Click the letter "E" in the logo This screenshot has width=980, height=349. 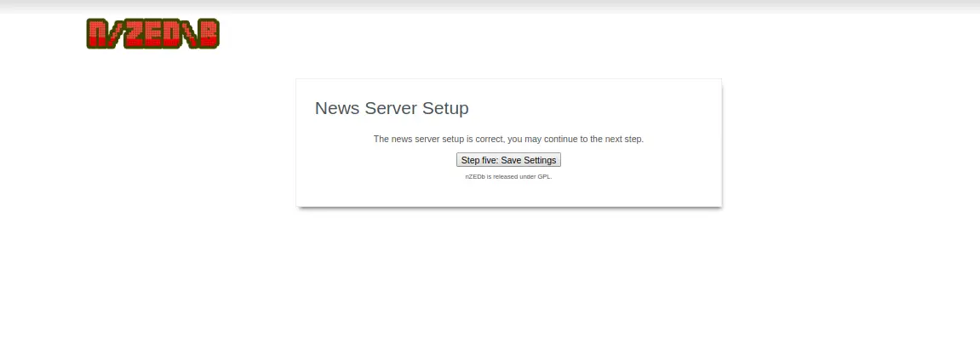[x=152, y=34]
